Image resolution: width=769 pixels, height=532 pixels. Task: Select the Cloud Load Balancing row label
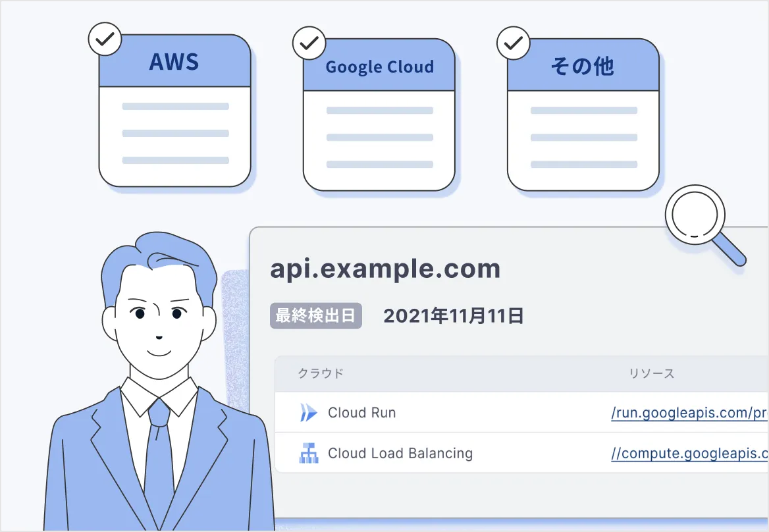[400, 454]
